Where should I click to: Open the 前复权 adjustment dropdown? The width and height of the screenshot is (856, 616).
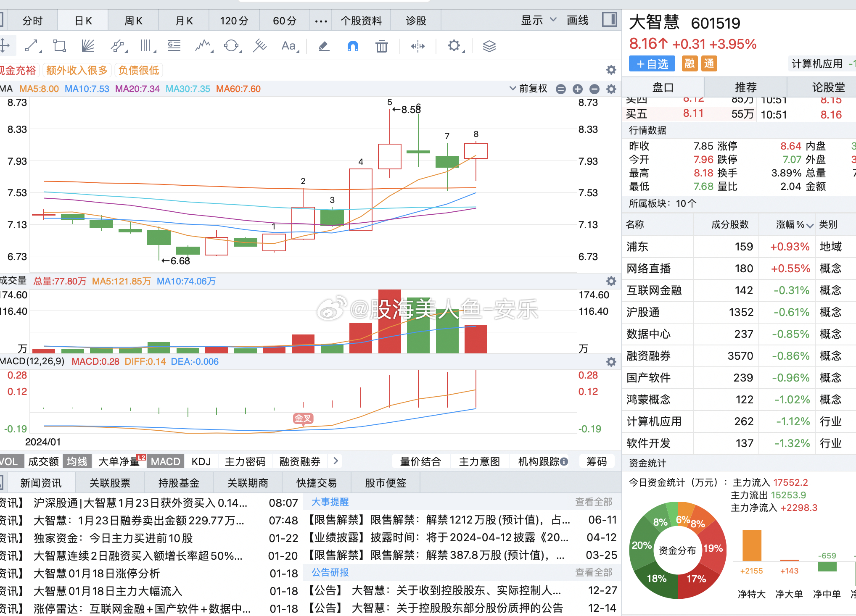coord(528,89)
